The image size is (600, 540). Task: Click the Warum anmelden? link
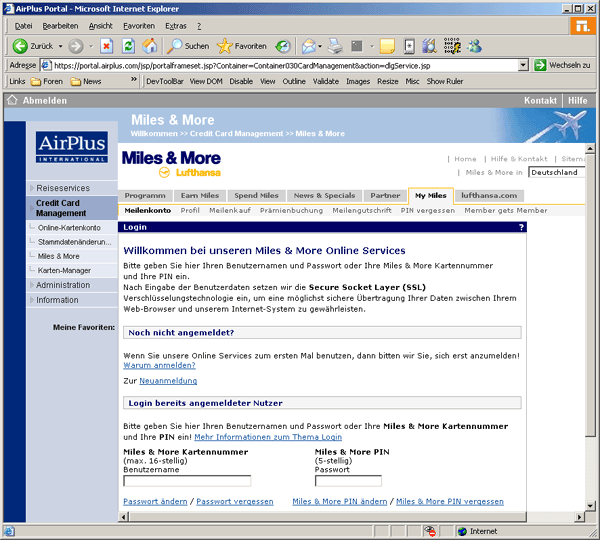tap(159, 365)
